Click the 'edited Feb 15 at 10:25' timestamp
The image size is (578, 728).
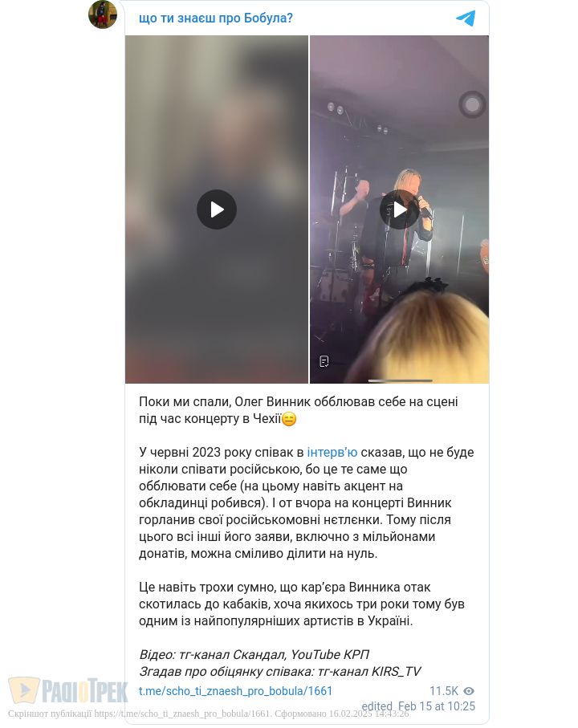tap(418, 706)
